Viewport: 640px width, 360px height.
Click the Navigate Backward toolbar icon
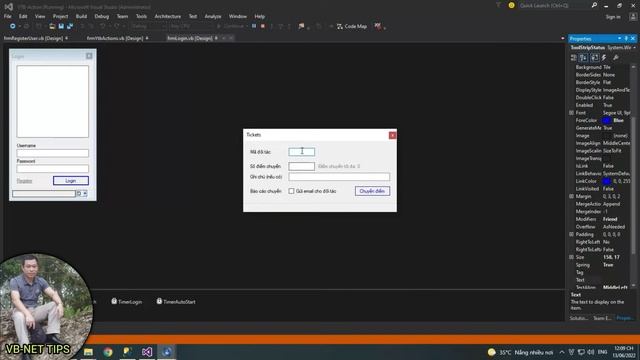click(13, 26)
